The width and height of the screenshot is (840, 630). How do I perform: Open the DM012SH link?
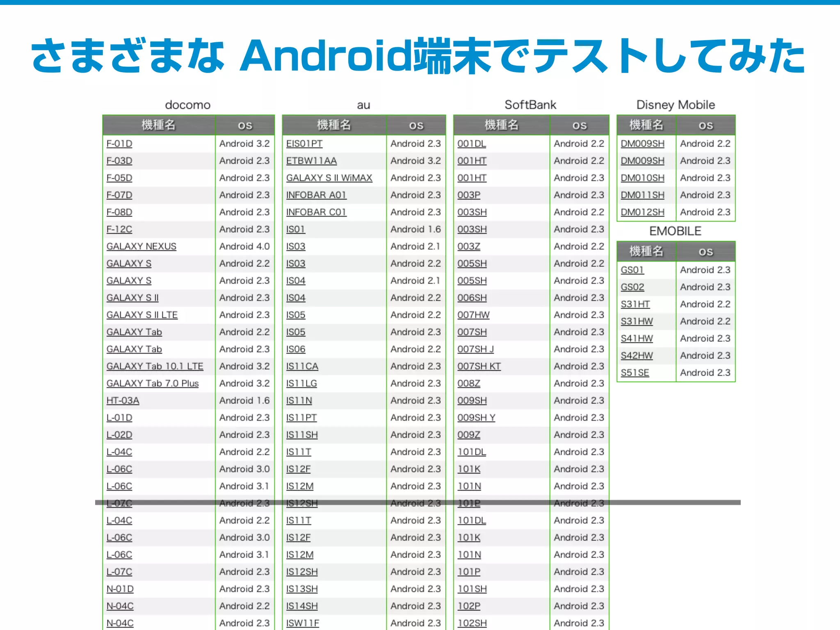pos(642,212)
